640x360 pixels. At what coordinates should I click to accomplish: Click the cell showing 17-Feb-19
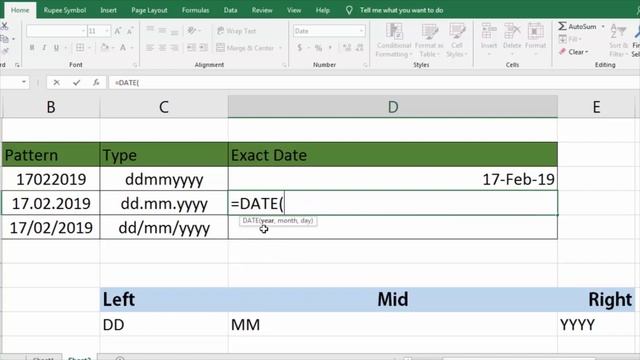(x=393, y=179)
